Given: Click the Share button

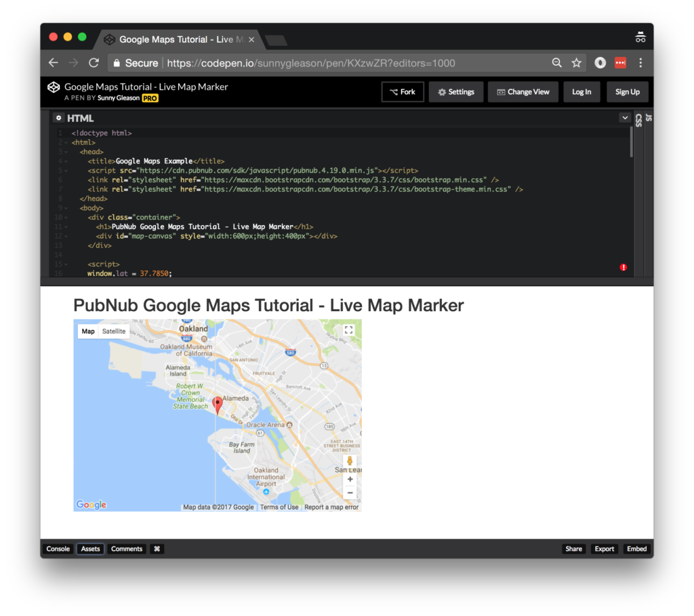Looking at the screenshot, I should pos(573,549).
